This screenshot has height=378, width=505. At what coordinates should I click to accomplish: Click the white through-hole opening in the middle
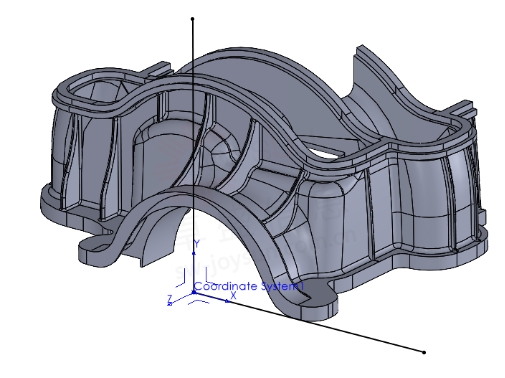(325, 153)
